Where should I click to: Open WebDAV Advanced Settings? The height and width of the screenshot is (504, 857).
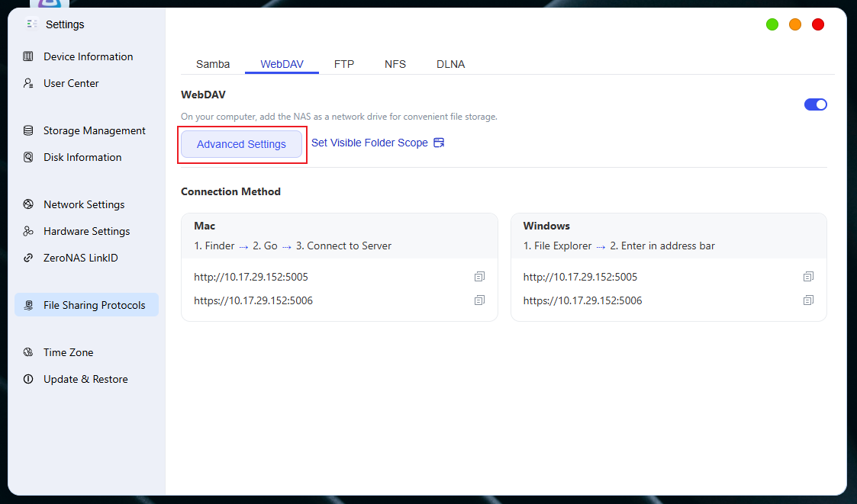point(242,144)
